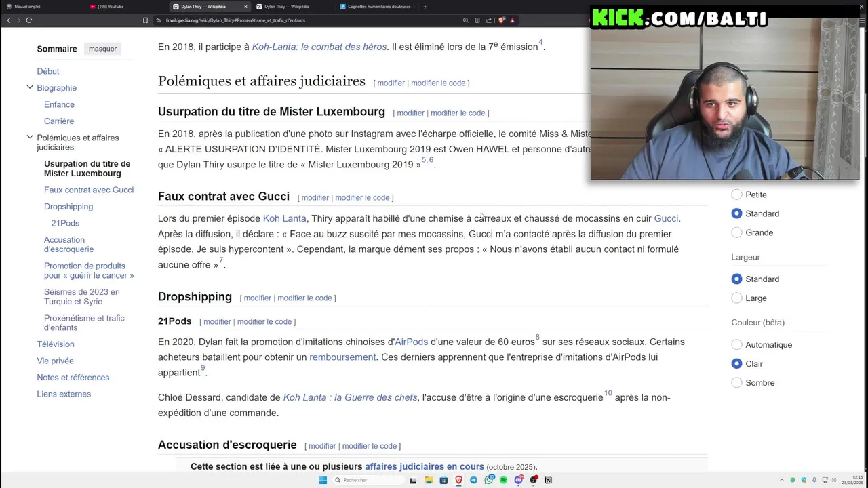
Task: Go to Liens externes in the Sommaire
Action: point(64,394)
